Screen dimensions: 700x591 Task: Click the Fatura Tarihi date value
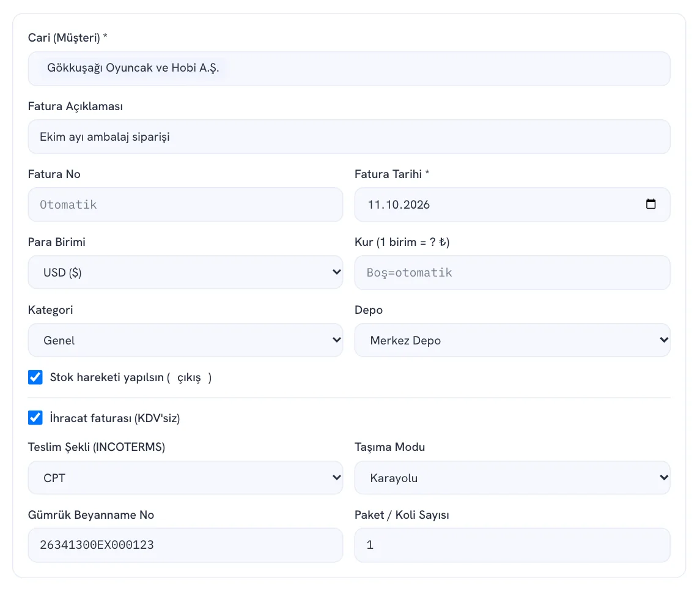coord(399,204)
